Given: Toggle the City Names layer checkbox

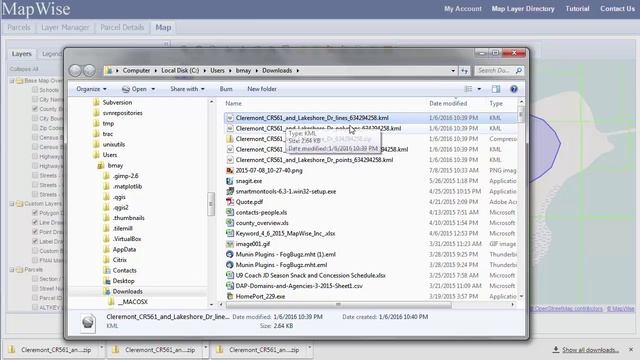Looking at the screenshot, I should (35, 99).
